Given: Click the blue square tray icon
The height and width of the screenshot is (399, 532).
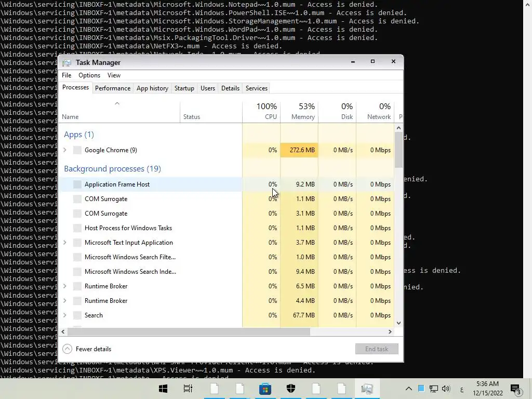Looking at the screenshot, I should click(x=421, y=389).
